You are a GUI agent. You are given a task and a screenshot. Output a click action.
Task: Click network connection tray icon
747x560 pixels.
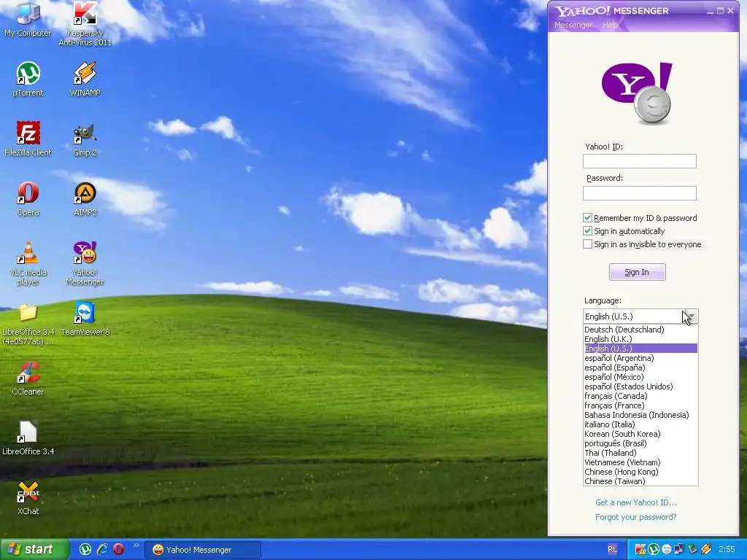click(x=679, y=550)
